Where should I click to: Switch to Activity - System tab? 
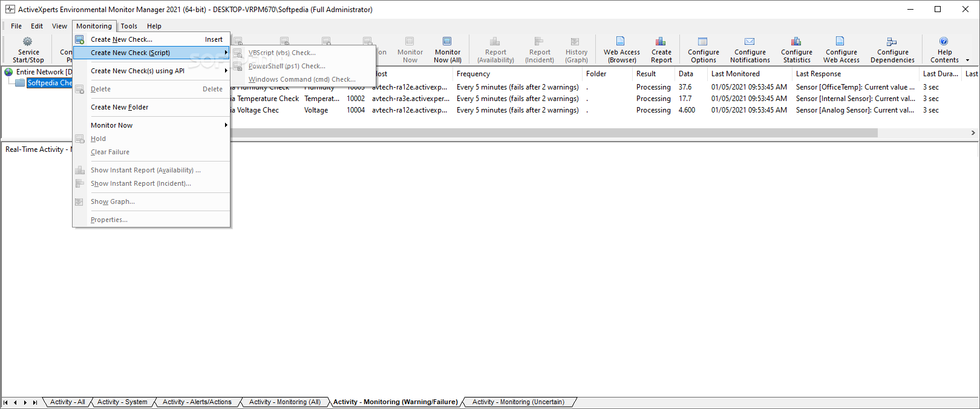click(x=122, y=402)
